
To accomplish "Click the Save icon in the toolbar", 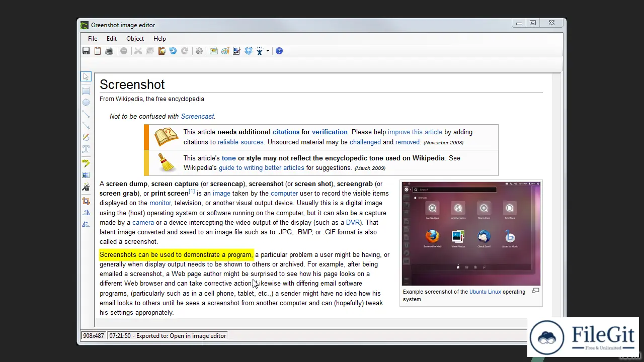I will 86,51.
